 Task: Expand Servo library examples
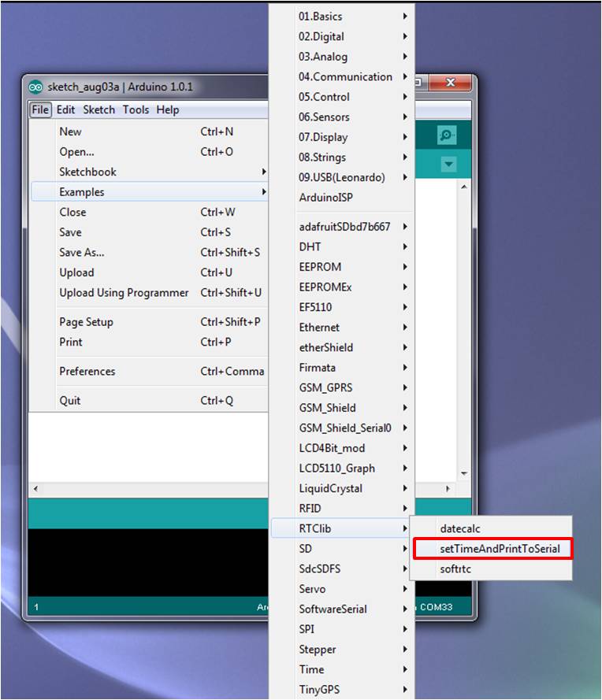[342, 589]
